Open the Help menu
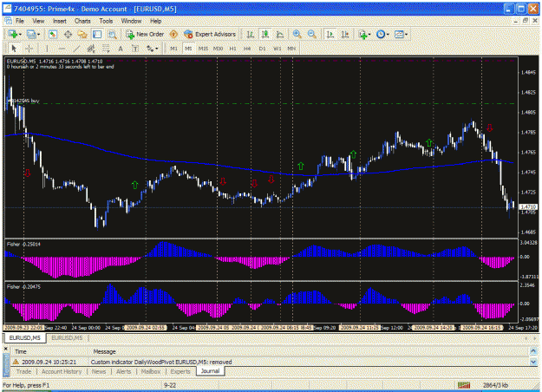 coord(155,21)
